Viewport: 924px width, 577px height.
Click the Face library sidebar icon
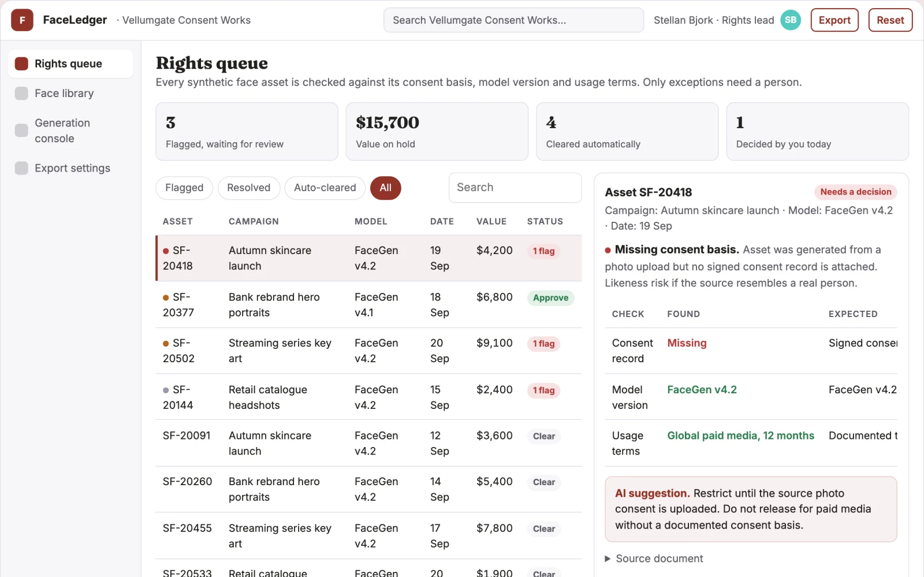coord(21,94)
